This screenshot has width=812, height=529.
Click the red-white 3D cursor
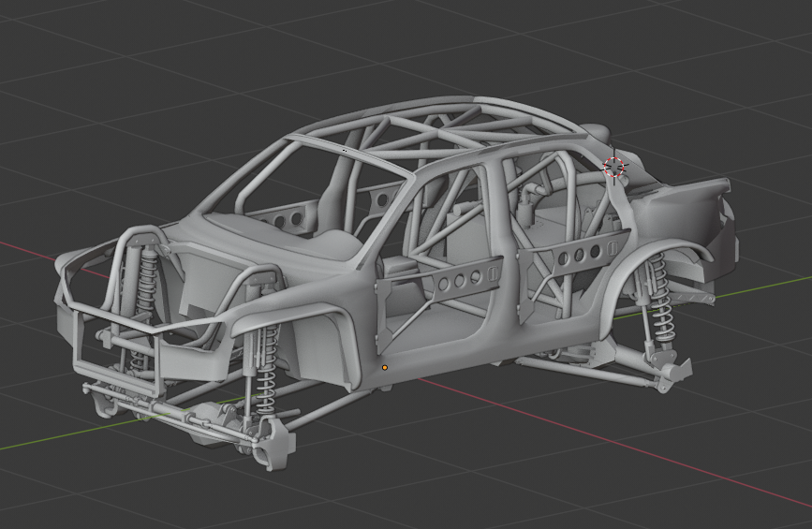614,168
